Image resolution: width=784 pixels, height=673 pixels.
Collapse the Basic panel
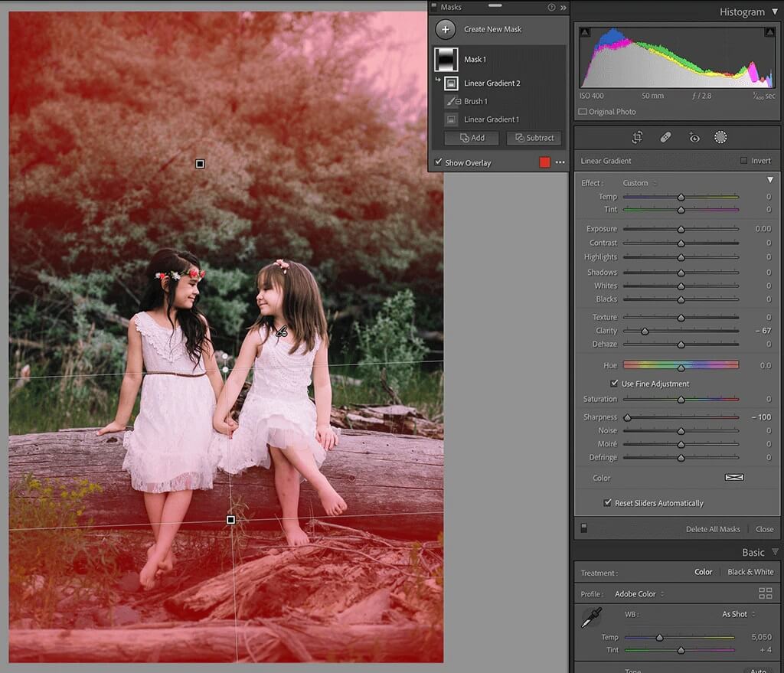776,552
